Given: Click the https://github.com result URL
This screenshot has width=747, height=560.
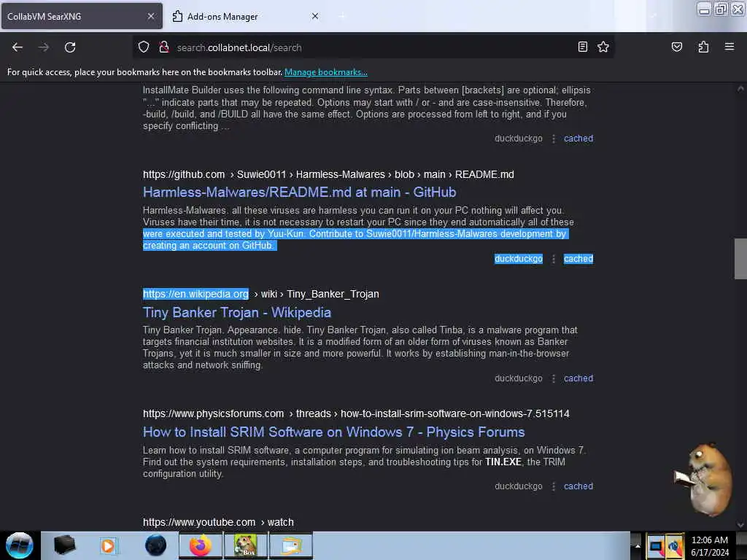Looking at the screenshot, I should click(184, 174).
